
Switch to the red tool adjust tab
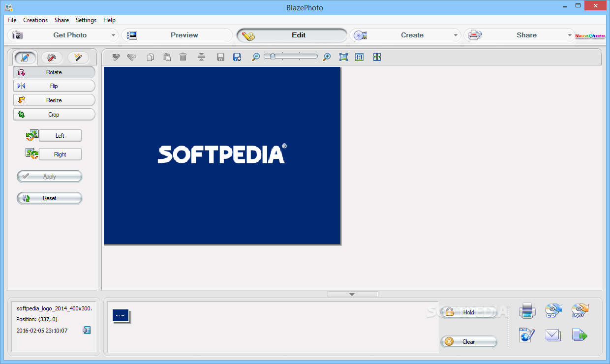(51, 58)
